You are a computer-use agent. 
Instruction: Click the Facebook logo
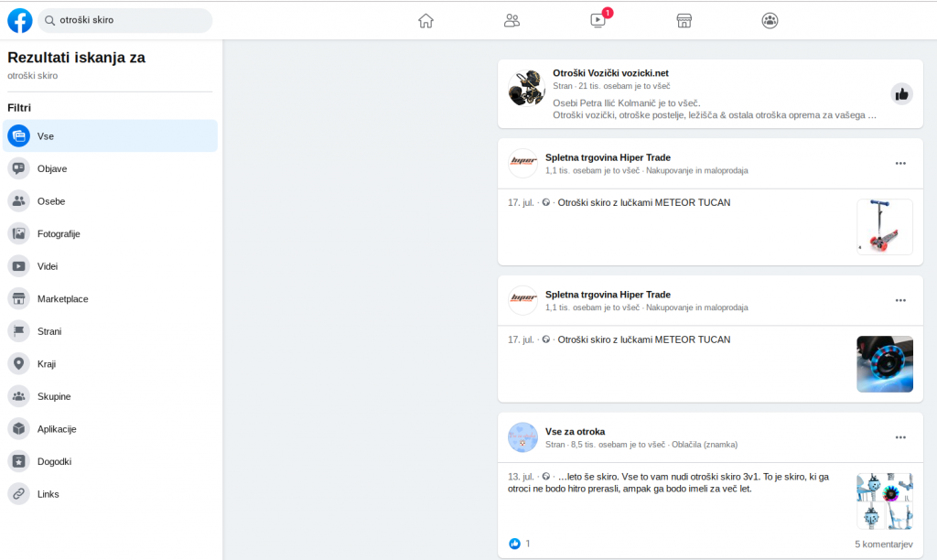pyautogui.click(x=20, y=20)
